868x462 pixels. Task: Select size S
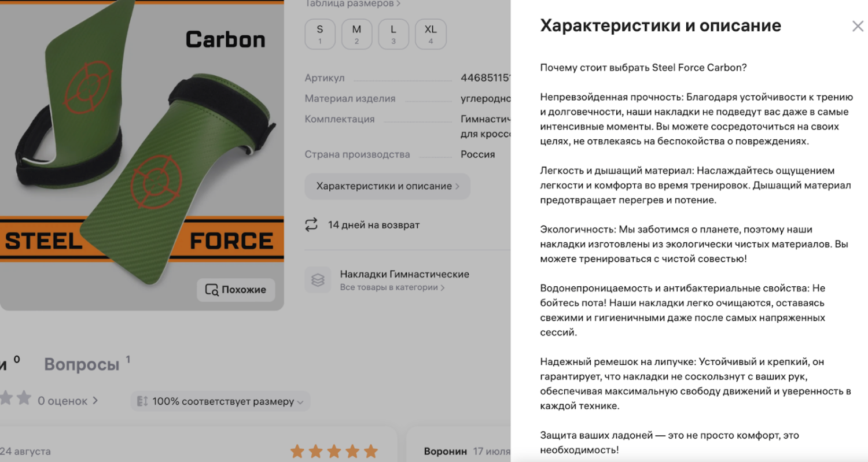[320, 34]
